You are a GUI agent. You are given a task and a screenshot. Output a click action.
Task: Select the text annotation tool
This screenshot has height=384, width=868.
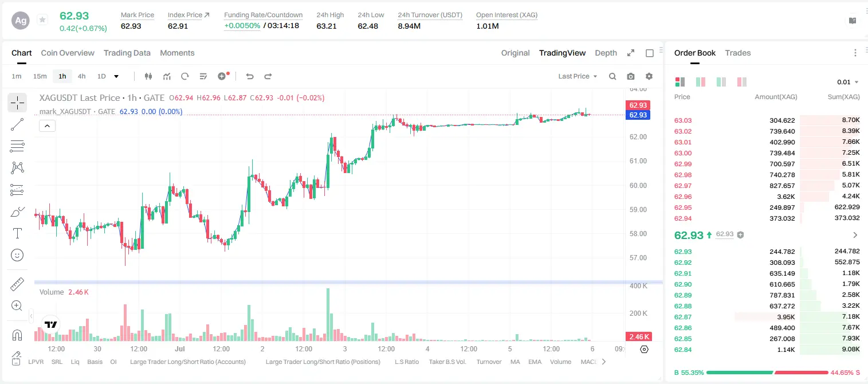(17, 233)
